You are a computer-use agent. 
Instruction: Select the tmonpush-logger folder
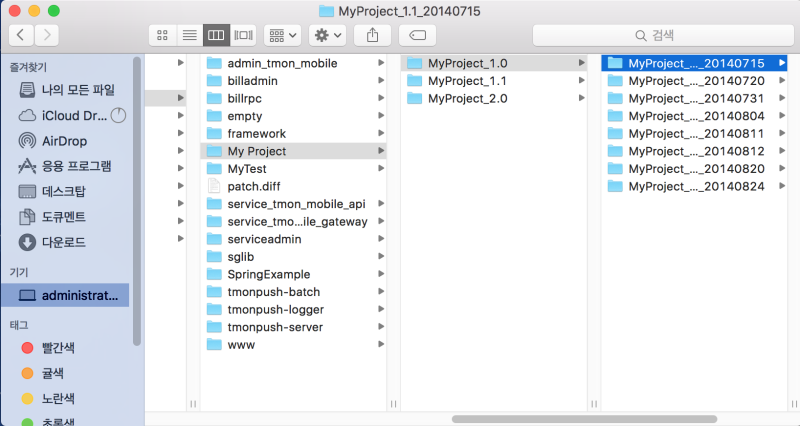tap(293, 310)
